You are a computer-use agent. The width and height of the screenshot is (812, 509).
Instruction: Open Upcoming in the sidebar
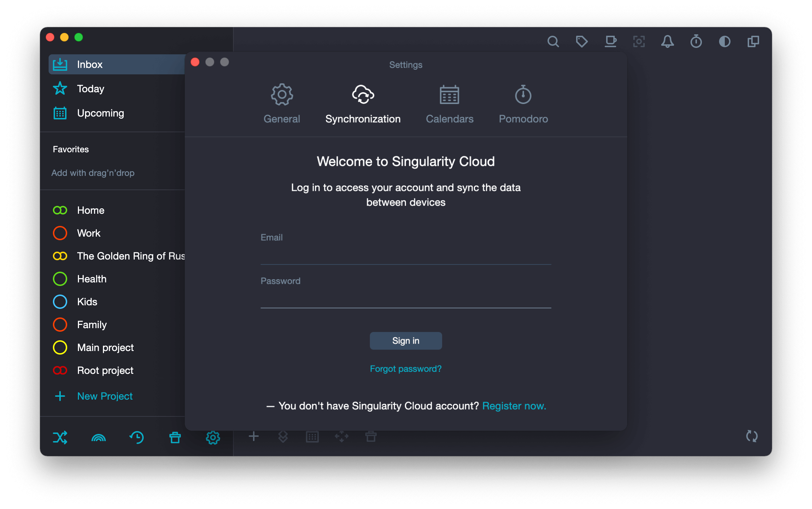(117, 113)
